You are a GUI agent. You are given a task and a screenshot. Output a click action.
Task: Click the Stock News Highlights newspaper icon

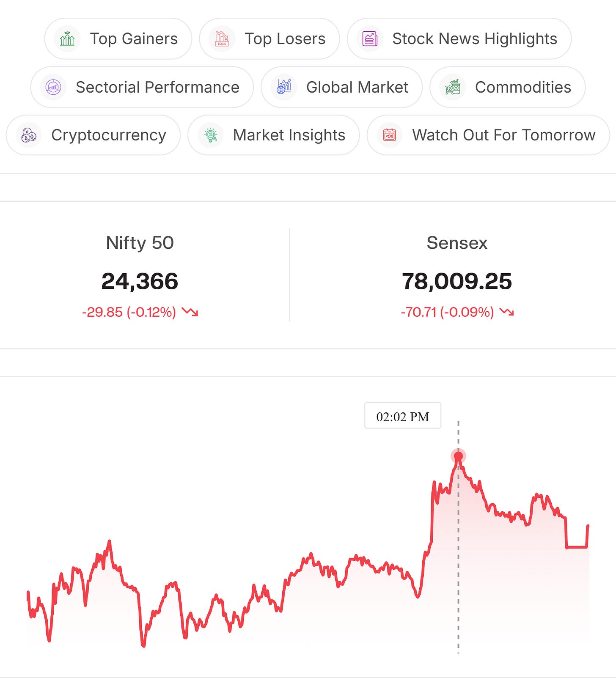(x=370, y=39)
